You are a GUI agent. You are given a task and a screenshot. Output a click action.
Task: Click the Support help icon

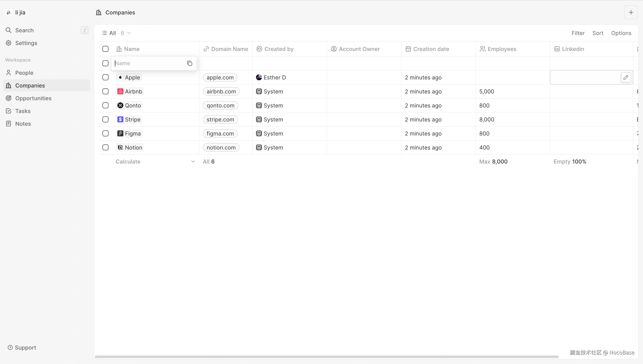pos(10,347)
